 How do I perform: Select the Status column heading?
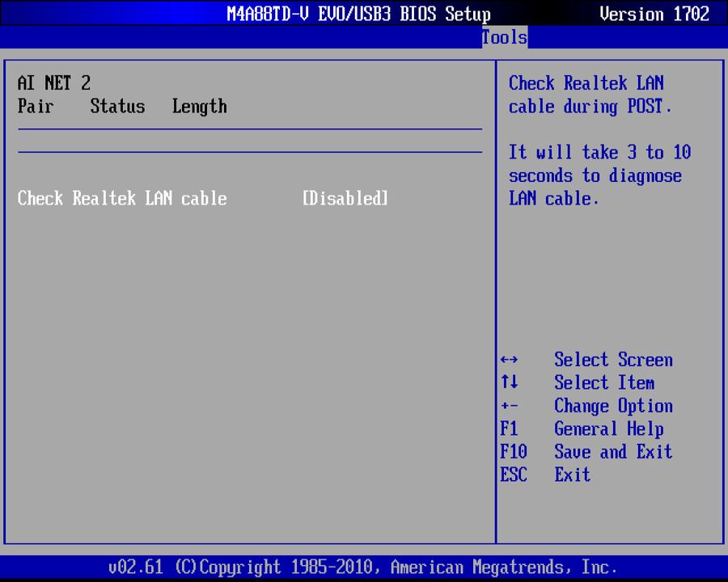(117, 106)
